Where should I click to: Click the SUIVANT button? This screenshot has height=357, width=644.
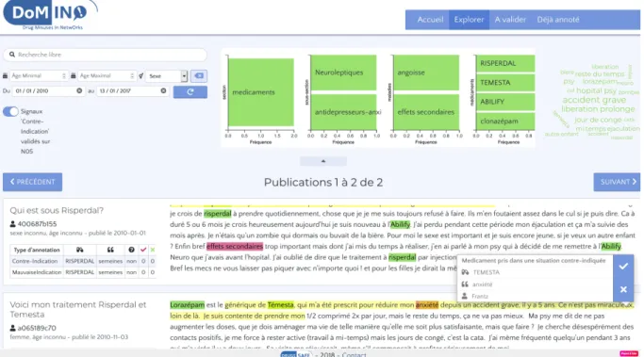click(617, 182)
